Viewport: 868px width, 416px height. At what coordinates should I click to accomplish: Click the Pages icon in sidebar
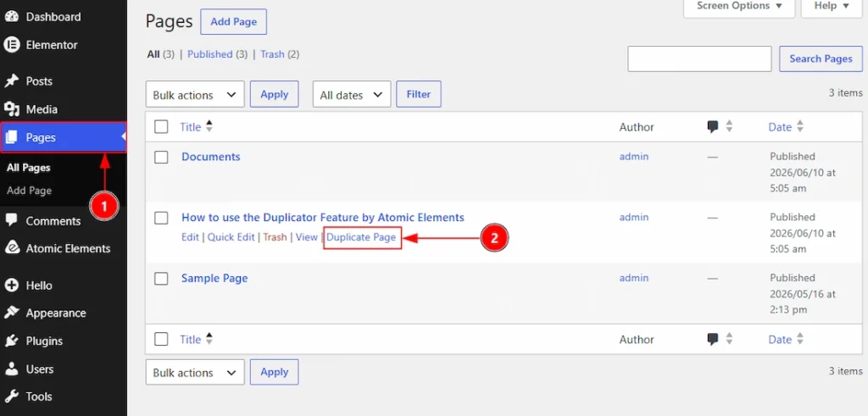point(12,137)
